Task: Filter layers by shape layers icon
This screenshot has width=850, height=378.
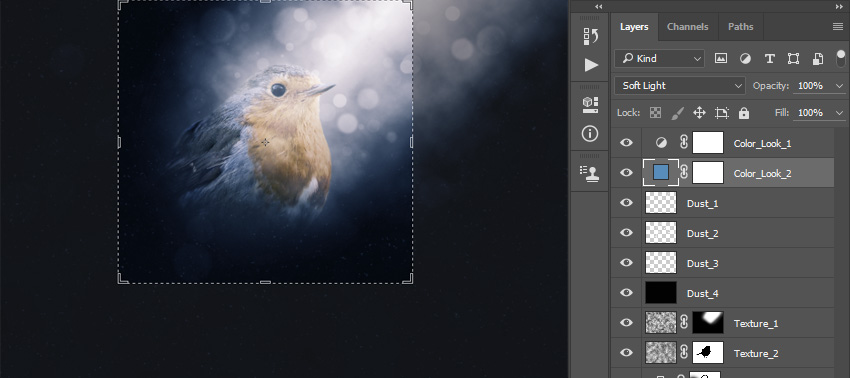Action: coord(793,59)
